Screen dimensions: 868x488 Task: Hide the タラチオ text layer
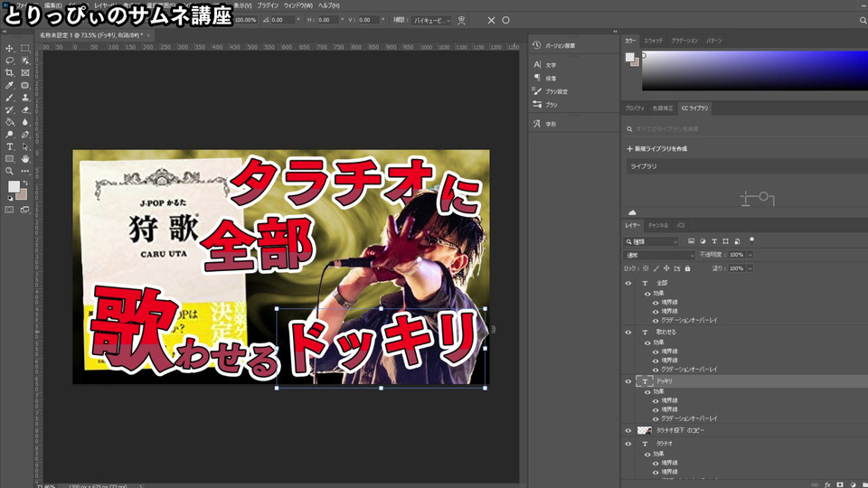click(628, 443)
